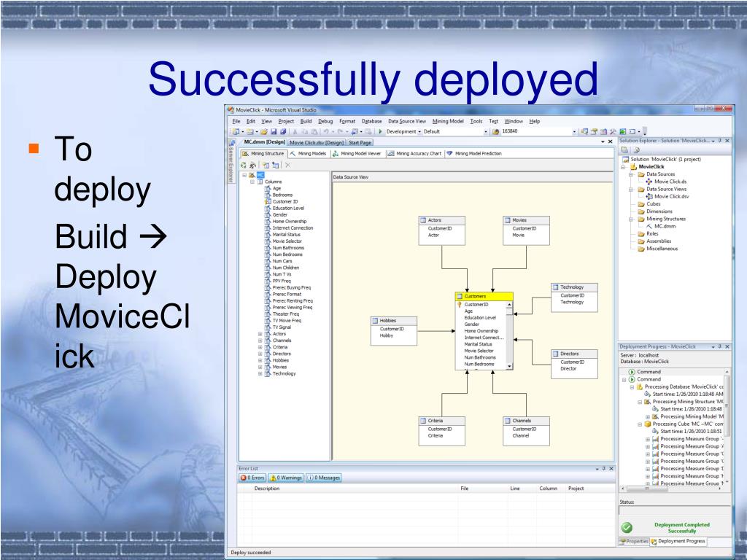The image size is (747, 560).
Task: Open the 163840 find combo box dropdown
Action: coord(574,132)
